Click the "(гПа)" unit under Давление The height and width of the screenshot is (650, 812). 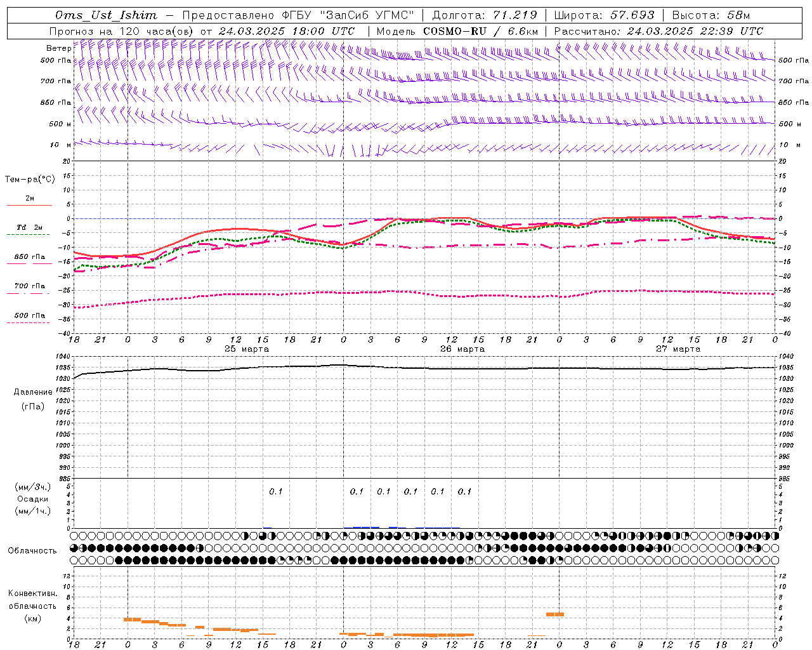tap(33, 406)
